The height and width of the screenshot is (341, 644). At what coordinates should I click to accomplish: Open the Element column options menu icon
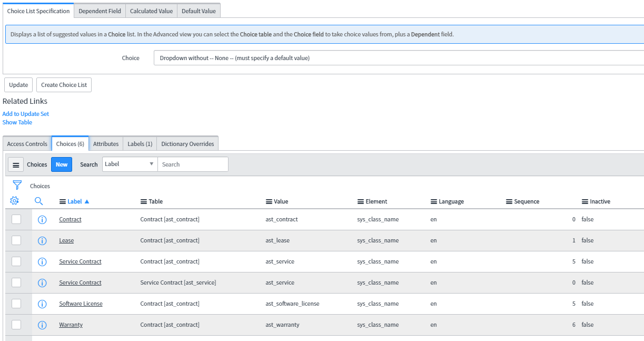(x=361, y=201)
